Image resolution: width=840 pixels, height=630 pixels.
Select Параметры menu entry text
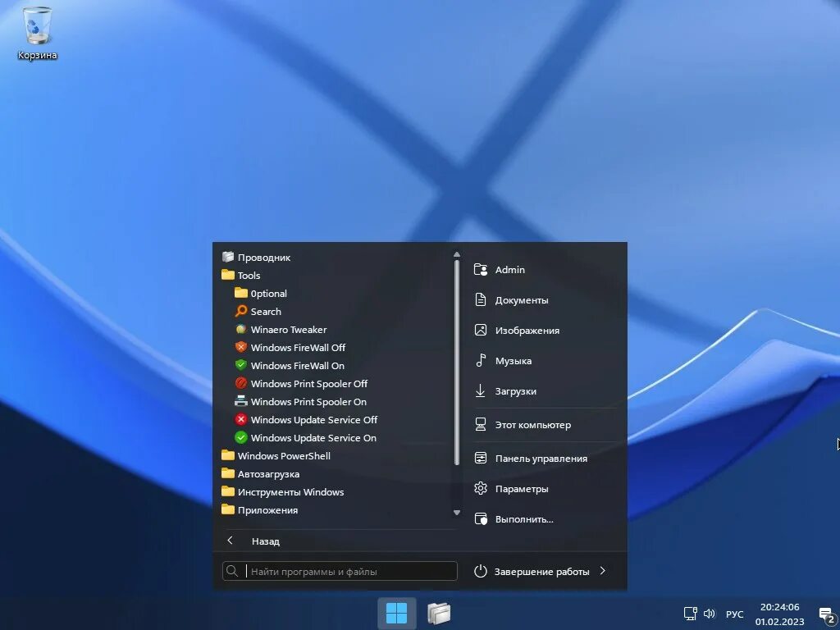point(522,489)
